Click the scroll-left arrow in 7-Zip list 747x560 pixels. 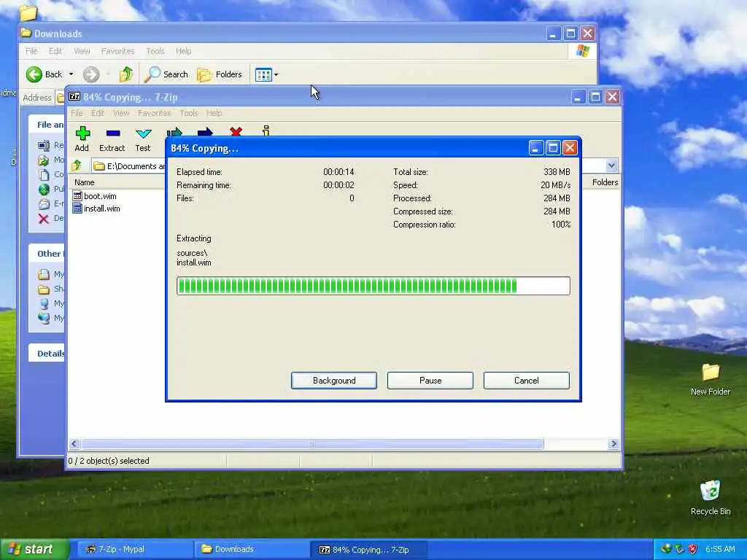[x=74, y=444]
